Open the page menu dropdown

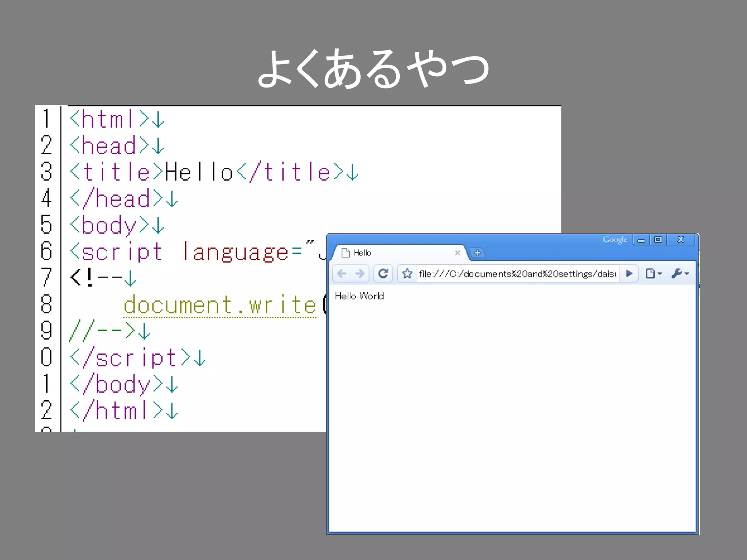tap(654, 273)
